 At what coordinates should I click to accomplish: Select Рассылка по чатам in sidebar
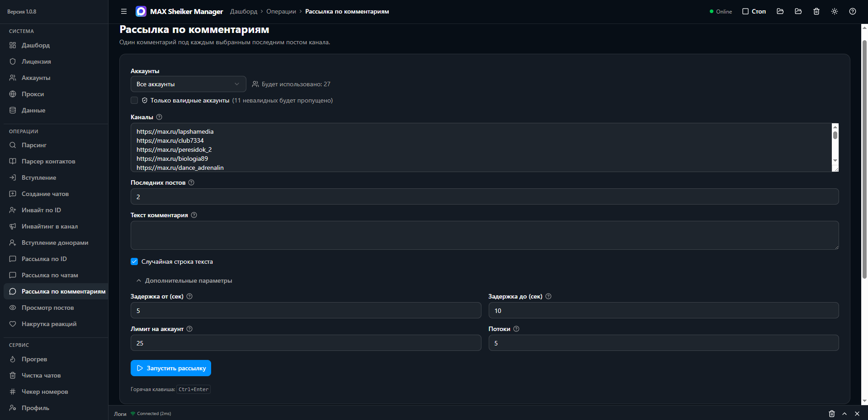[x=56, y=275]
